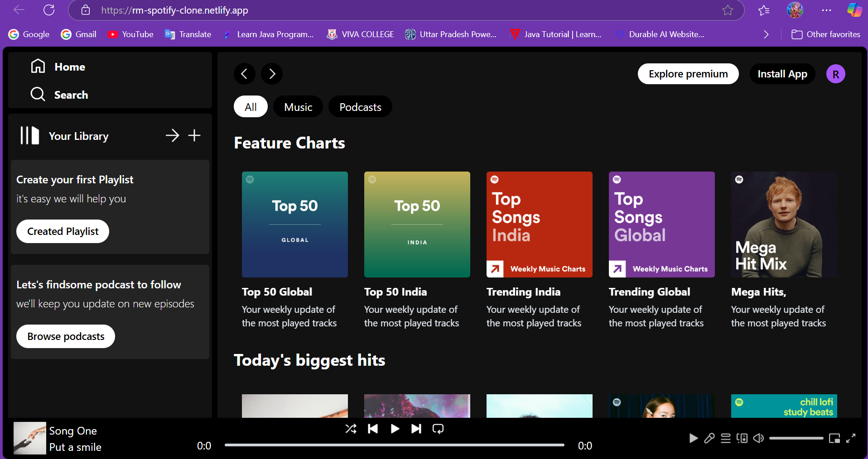Click the Browse podcasts button
The image size is (868, 459).
tap(66, 336)
